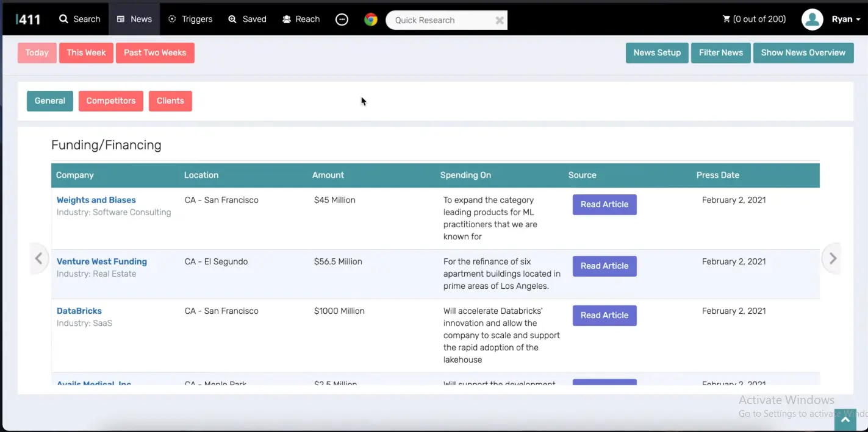Click Industry: SaaS text
Image resolution: width=868 pixels, height=432 pixels.
point(85,323)
